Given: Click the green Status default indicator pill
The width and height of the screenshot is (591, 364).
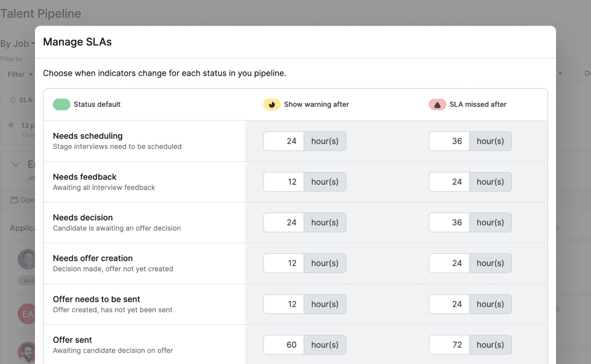Looking at the screenshot, I should coord(62,104).
